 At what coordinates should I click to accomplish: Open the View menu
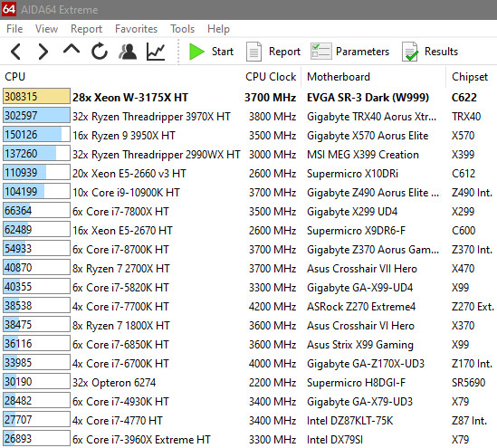click(x=46, y=29)
